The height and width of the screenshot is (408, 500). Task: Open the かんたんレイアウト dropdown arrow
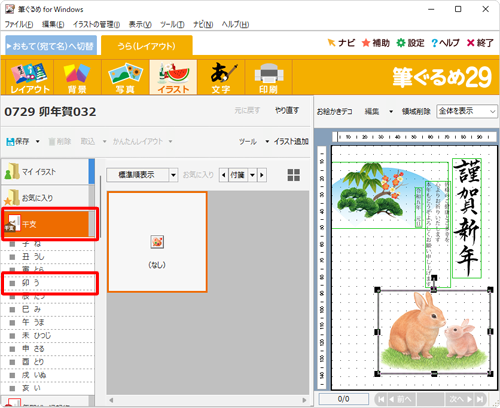(170, 142)
